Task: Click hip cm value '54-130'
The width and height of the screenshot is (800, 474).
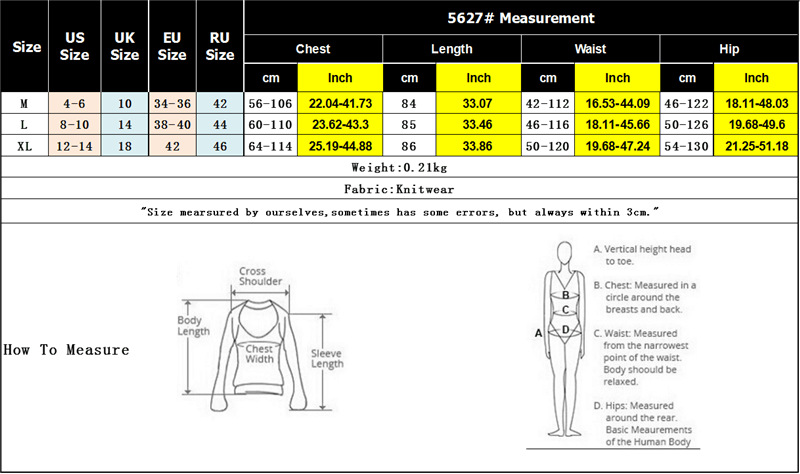Action: [687, 146]
